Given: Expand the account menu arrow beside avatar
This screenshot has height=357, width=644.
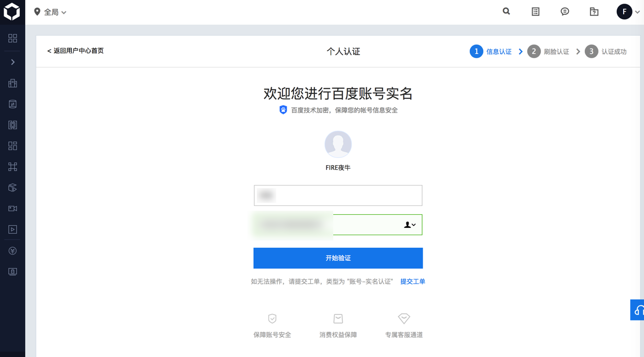Looking at the screenshot, I should [638, 12].
